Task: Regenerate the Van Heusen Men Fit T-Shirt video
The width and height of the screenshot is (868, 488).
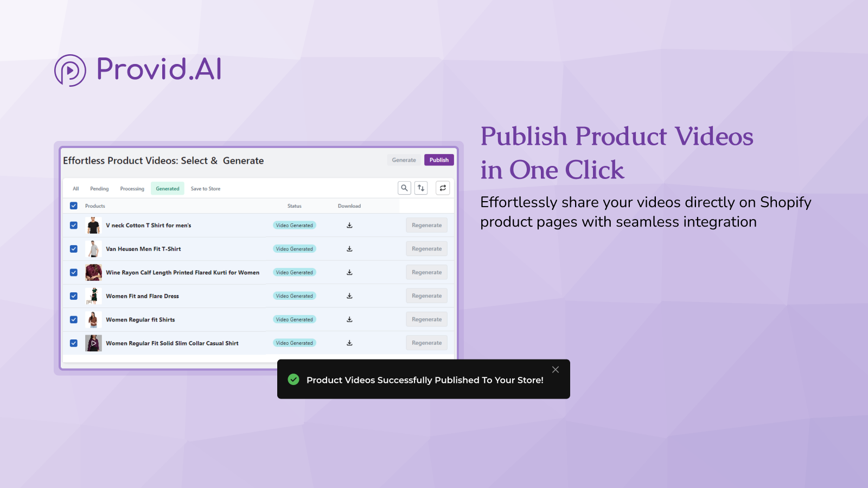Action: tap(426, 249)
